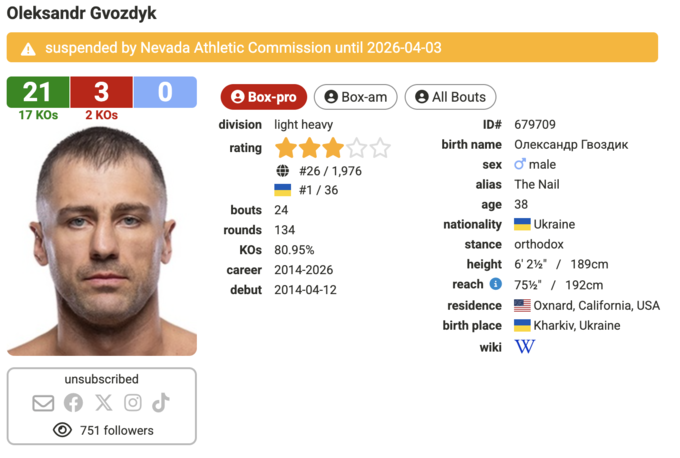Click the eye followers icon
The image size is (680, 458).
tap(62, 430)
